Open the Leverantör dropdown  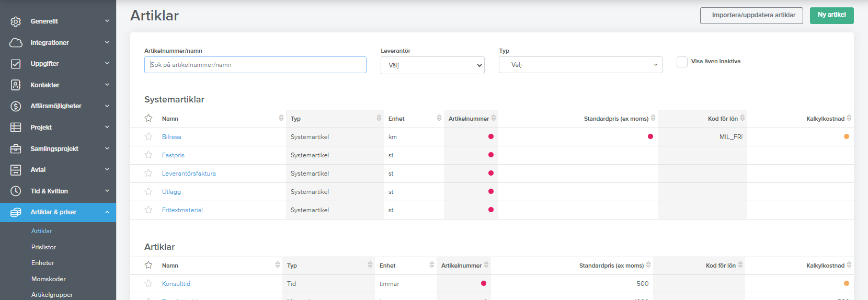click(432, 65)
